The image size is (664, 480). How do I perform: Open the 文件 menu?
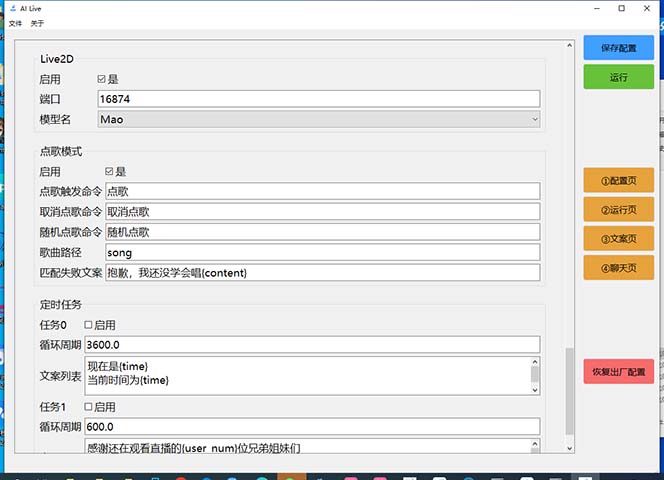click(15, 22)
